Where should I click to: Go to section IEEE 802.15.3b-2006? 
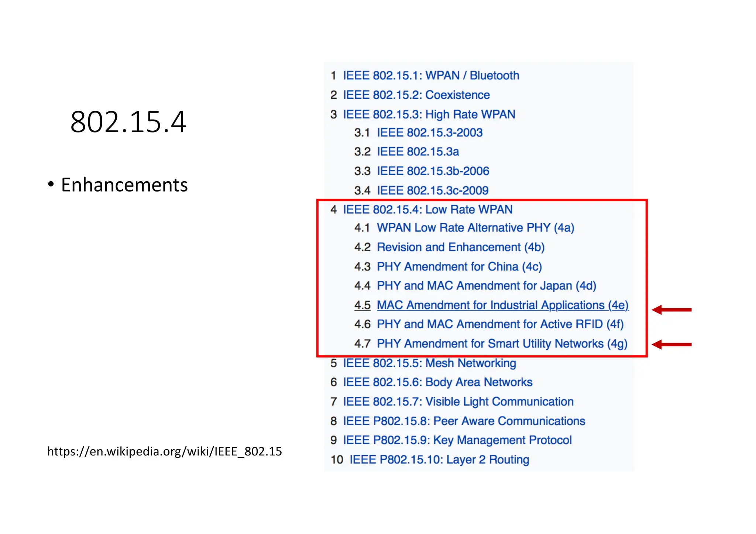tap(433, 171)
